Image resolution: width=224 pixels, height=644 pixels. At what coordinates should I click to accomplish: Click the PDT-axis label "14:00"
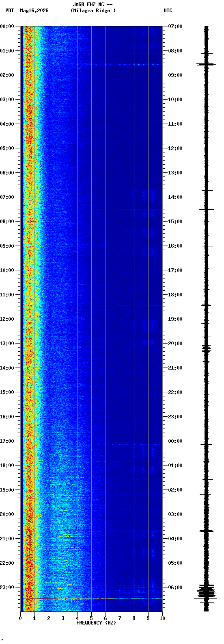click(7, 368)
